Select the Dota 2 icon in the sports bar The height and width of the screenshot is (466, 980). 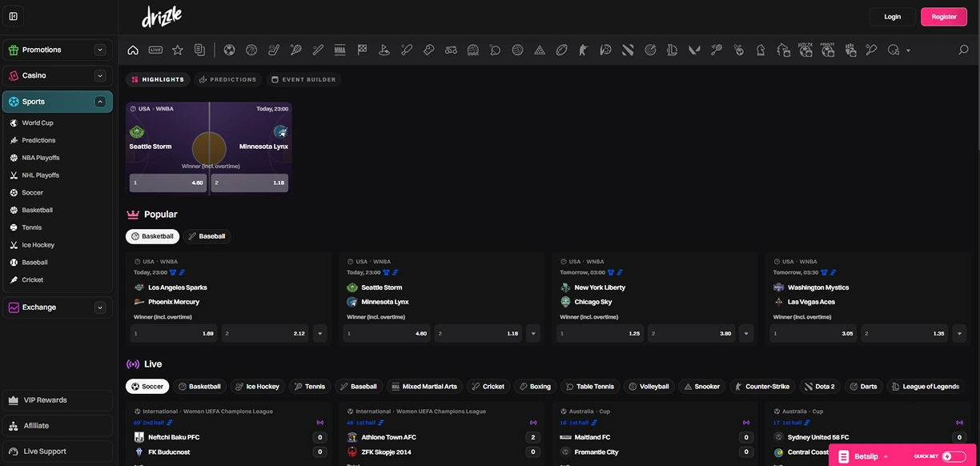click(628, 50)
